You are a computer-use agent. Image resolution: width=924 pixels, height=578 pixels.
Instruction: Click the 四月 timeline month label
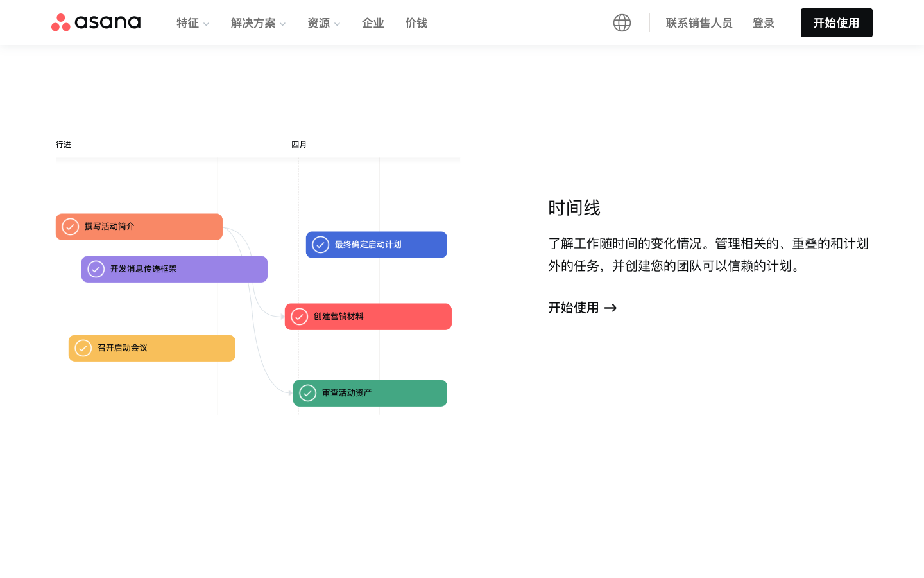click(x=299, y=144)
